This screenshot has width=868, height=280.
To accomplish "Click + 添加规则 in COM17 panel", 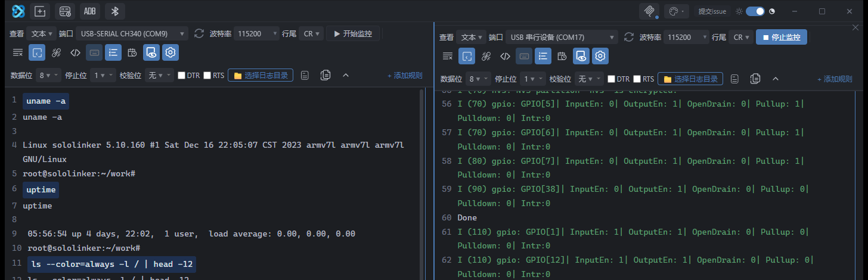I will pos(835,79).
